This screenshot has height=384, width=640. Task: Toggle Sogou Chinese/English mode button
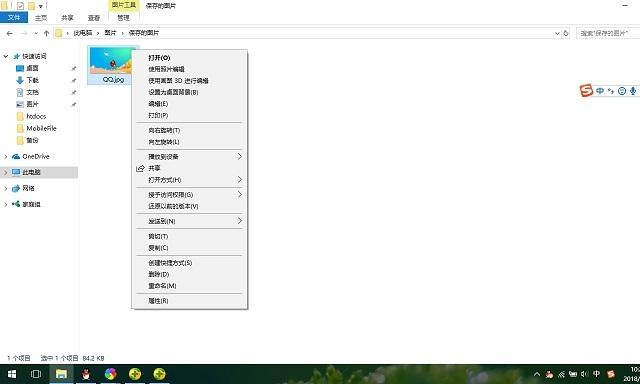pyautogui.click(x=600, y=91)
